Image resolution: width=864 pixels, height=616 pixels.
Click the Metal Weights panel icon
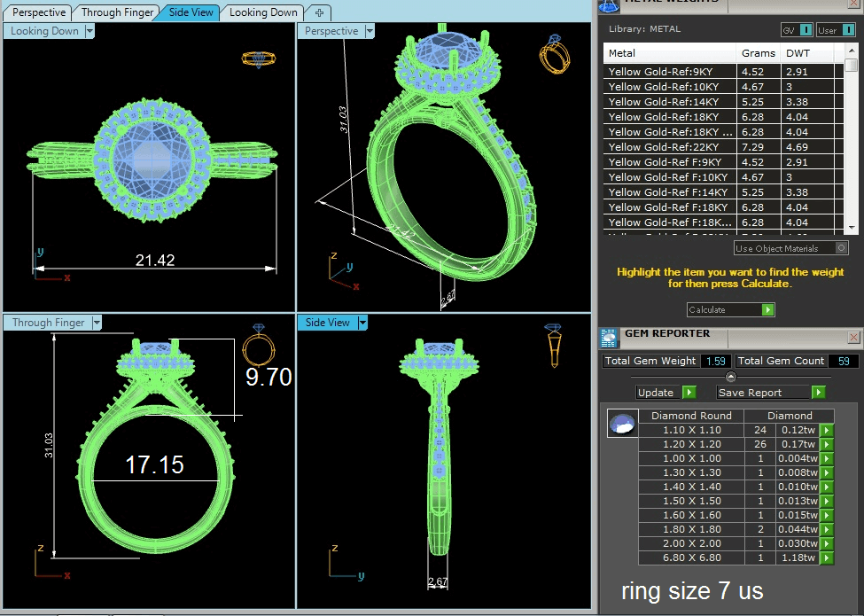coord(610,5)
